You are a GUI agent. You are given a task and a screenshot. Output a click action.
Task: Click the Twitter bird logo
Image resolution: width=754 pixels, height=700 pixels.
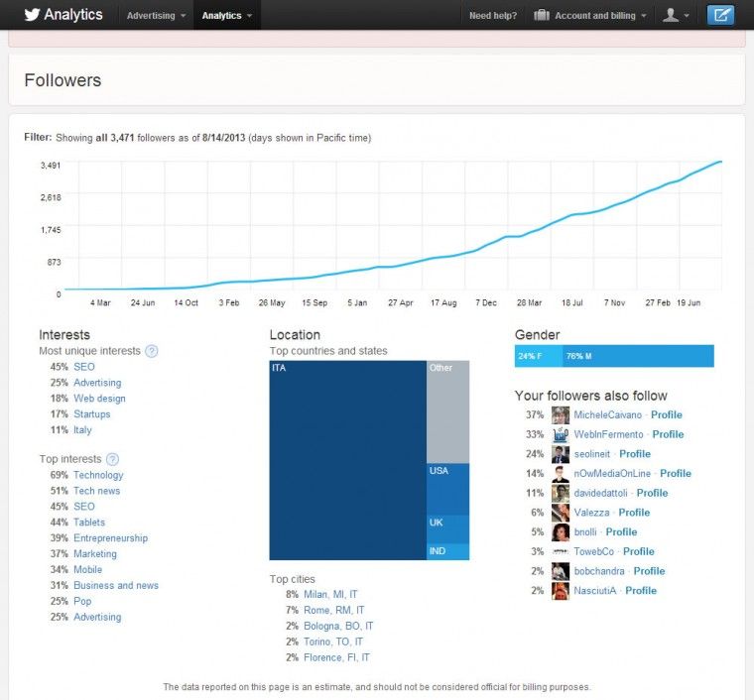(x=32, y=15)
